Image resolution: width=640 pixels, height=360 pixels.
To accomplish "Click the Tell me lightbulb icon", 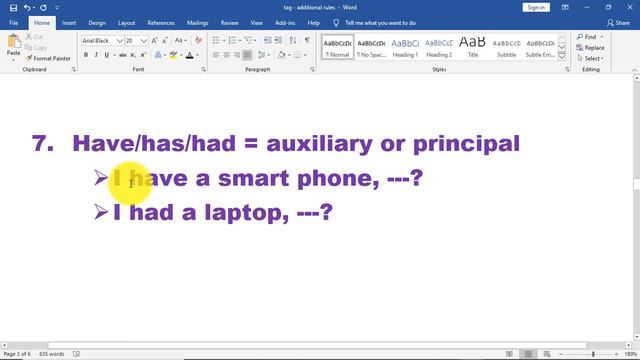I will [x=336, y=23].
